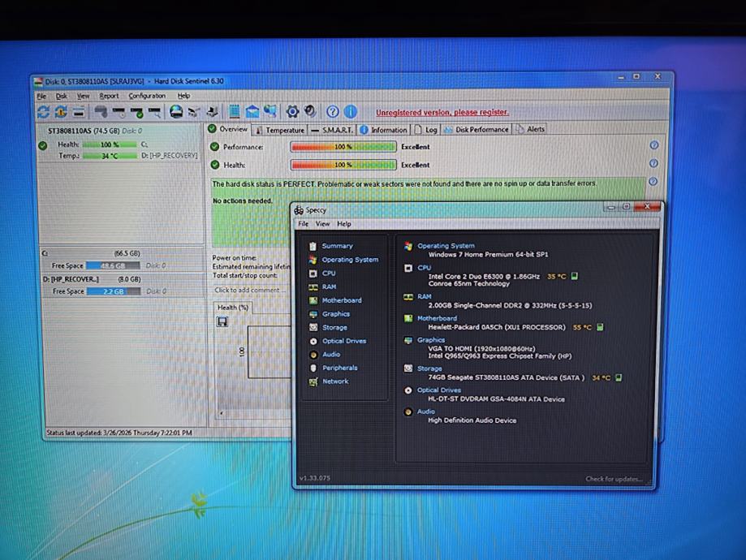Screen dimensions: 746x560
Task: Click the 'D: [HP_RECOVERY]' label in disk panel
Action: [170, 156]
